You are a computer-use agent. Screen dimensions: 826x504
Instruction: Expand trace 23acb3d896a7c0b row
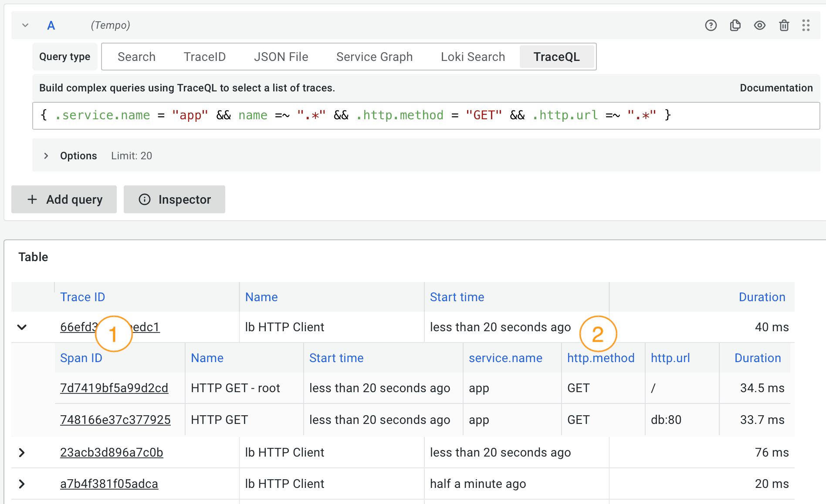pos(22,452)
